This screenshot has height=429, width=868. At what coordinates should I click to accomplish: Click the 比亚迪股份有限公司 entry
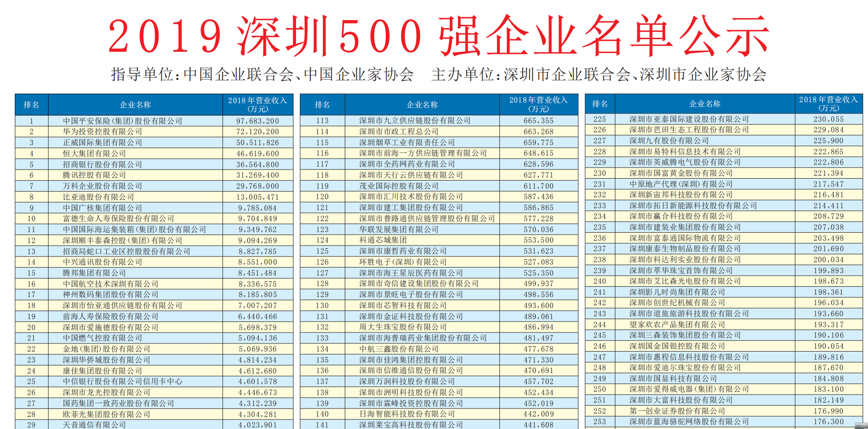pos(98,197)
